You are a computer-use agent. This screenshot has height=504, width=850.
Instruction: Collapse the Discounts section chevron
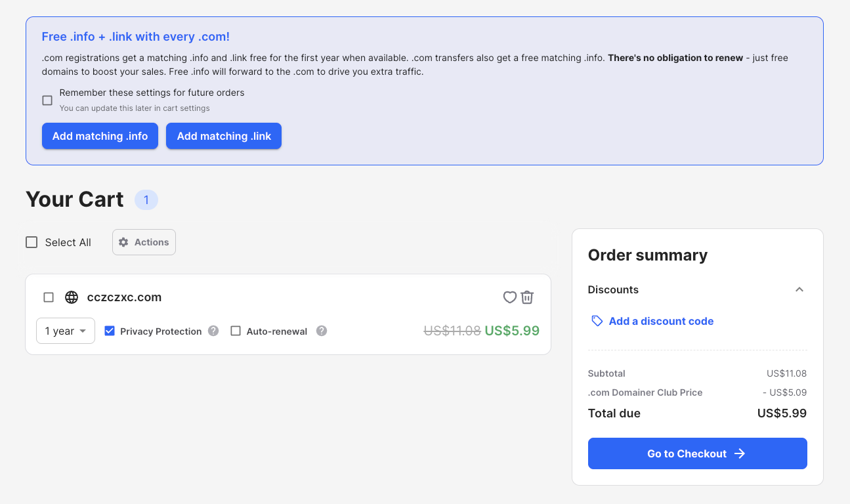click(799, 289)
